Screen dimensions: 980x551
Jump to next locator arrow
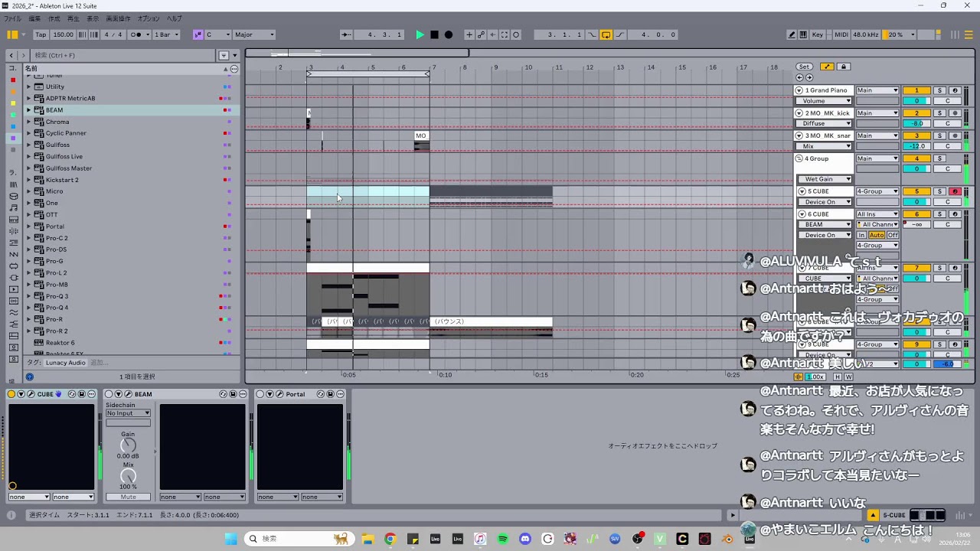click(808, 77)
